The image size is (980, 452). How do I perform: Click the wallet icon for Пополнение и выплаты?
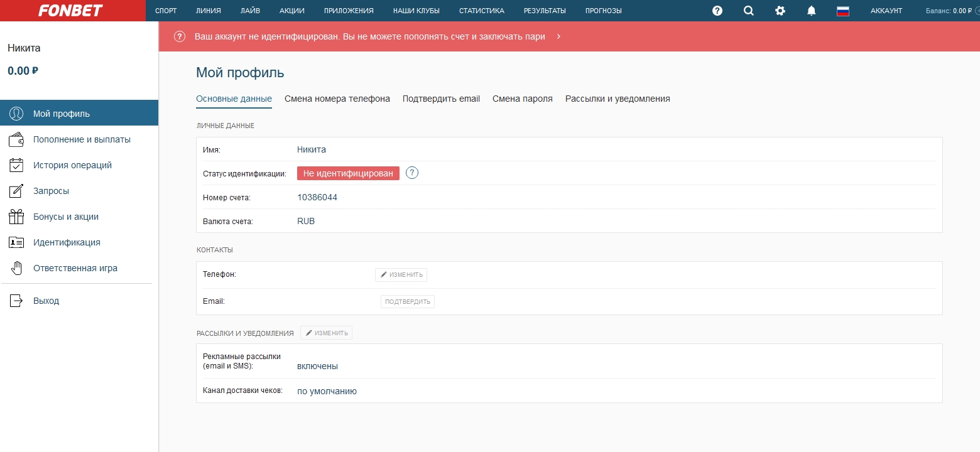[x=16, y=139]
